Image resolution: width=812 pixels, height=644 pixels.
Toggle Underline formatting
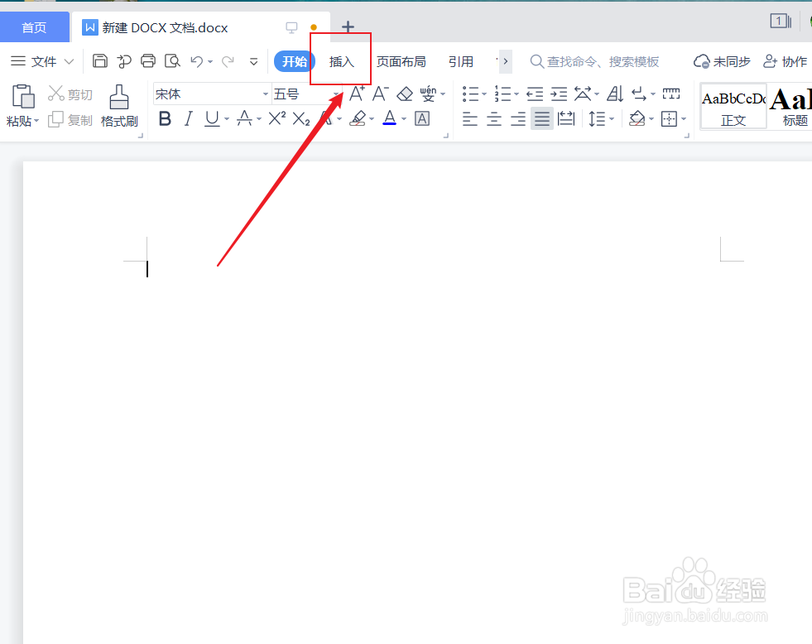[212, 119]
